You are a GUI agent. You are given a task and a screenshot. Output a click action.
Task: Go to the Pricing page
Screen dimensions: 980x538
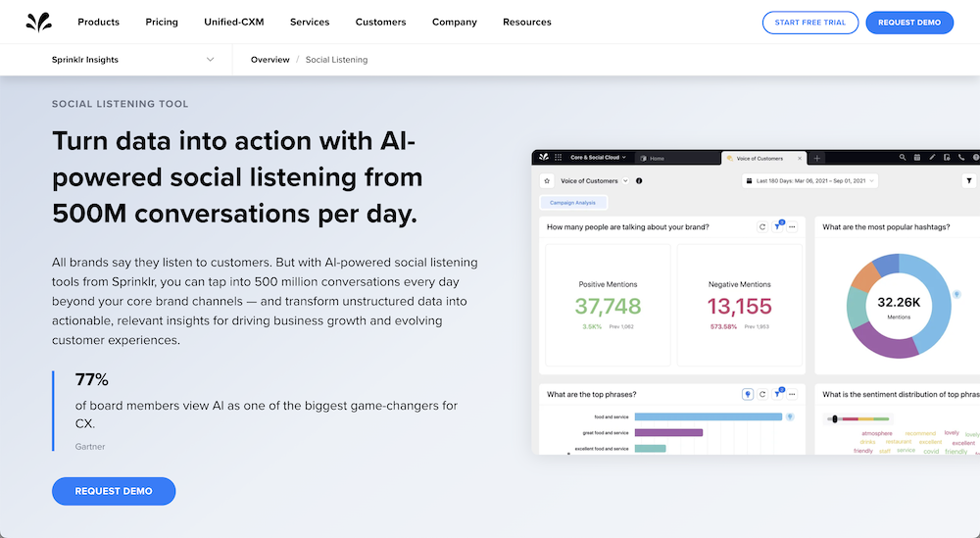coord(162,22)
